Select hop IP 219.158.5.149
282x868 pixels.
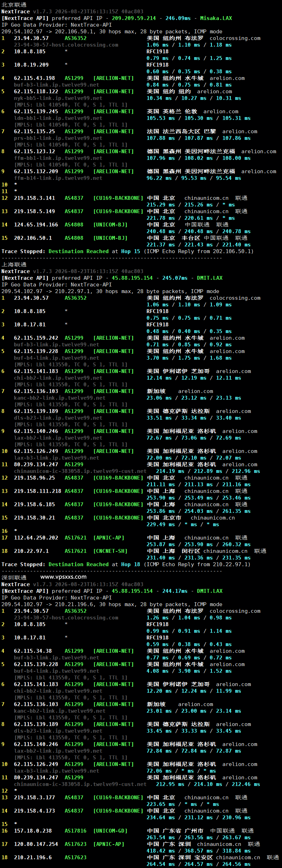tap(34, 211)
